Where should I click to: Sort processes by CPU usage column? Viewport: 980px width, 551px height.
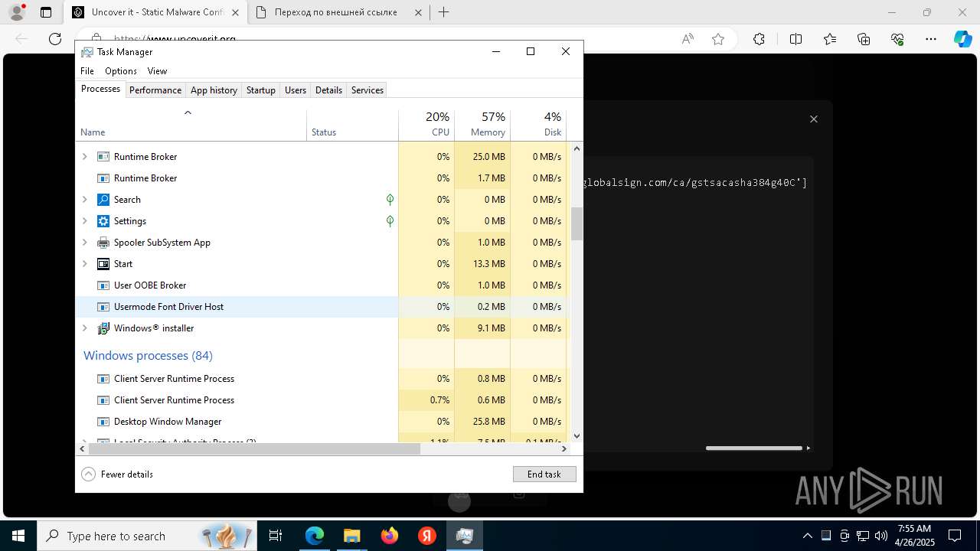426,126
